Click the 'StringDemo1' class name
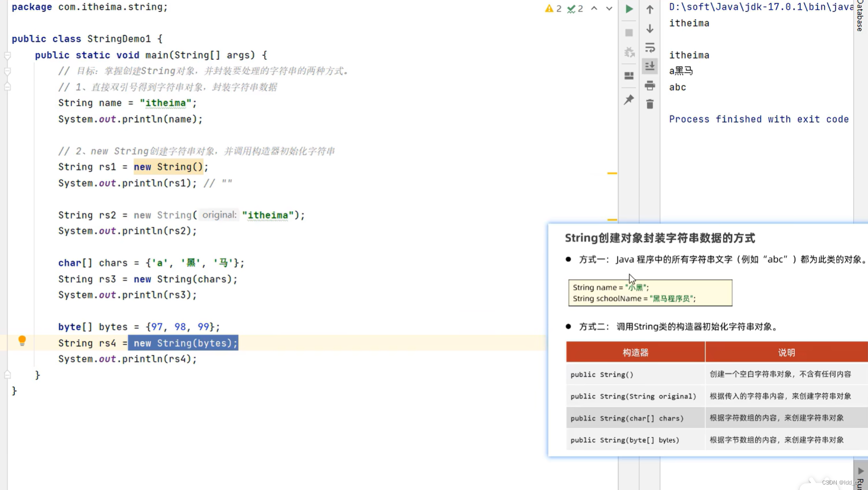The image size is (868, 490). (119, 39)
